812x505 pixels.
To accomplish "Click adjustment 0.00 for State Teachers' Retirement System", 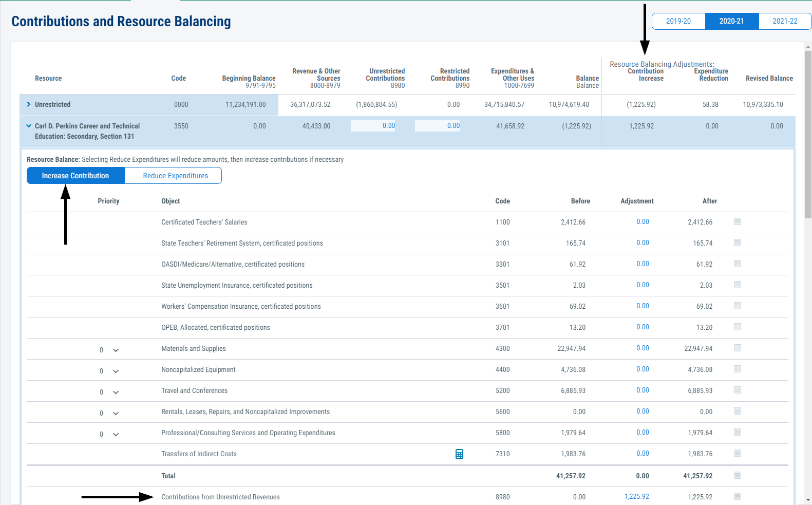I will click(643, 243).
